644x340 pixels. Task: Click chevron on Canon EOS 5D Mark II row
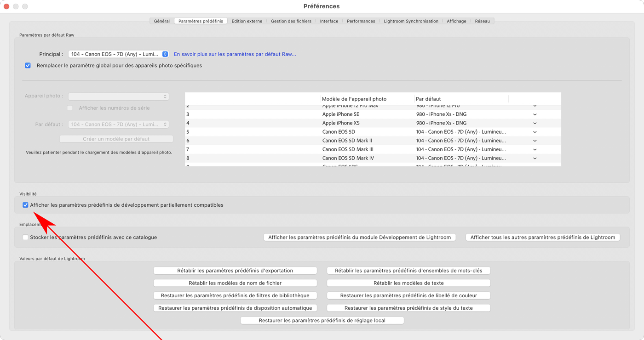pyautogui.click(x=535, y=141)
